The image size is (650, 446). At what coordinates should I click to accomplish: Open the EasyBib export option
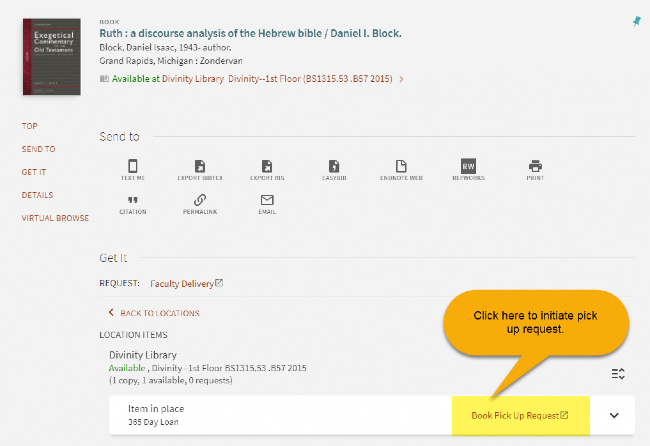pyautogui.click(x=334, y=167)
